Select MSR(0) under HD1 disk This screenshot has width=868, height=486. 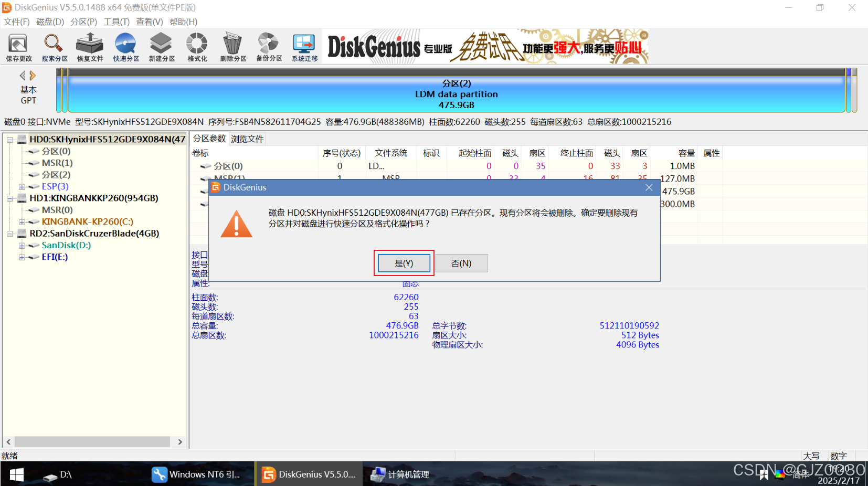(57, 210)
